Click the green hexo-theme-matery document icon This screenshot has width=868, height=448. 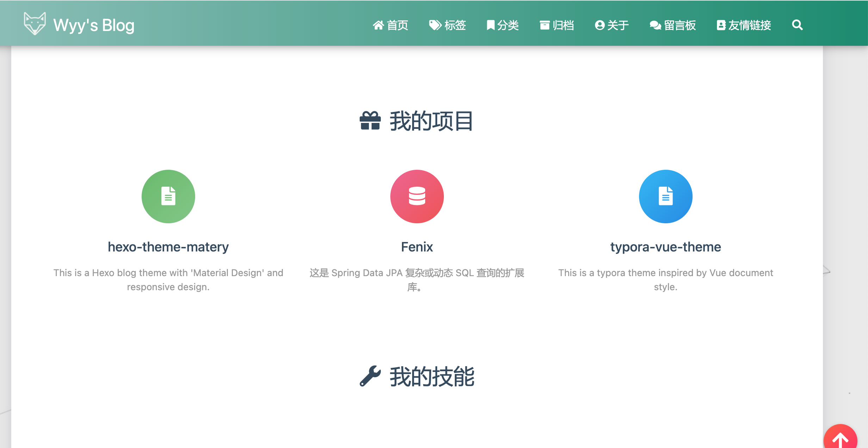pyautogui.click(x=168, y=196)
